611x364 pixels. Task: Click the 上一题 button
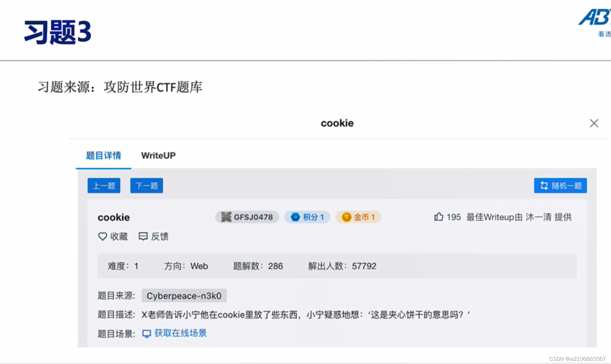point(104,185)
